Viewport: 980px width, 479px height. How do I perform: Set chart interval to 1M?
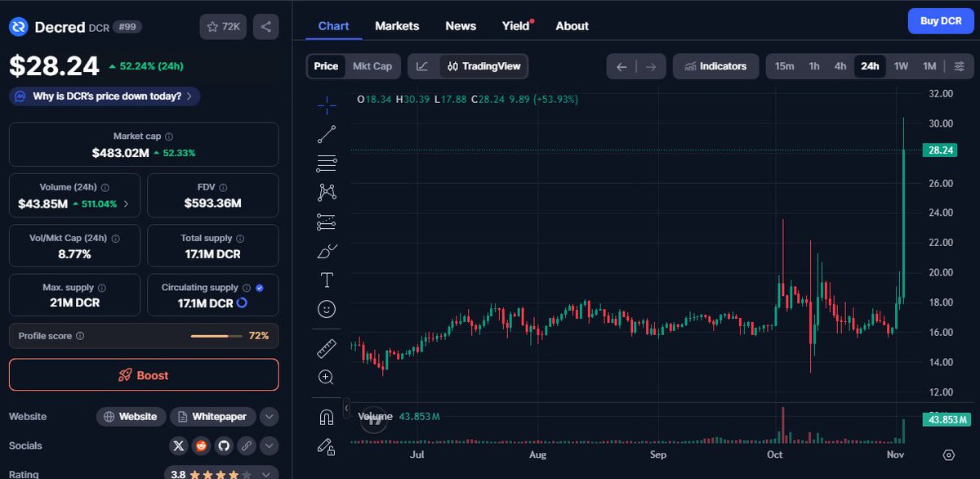[929, 66]
